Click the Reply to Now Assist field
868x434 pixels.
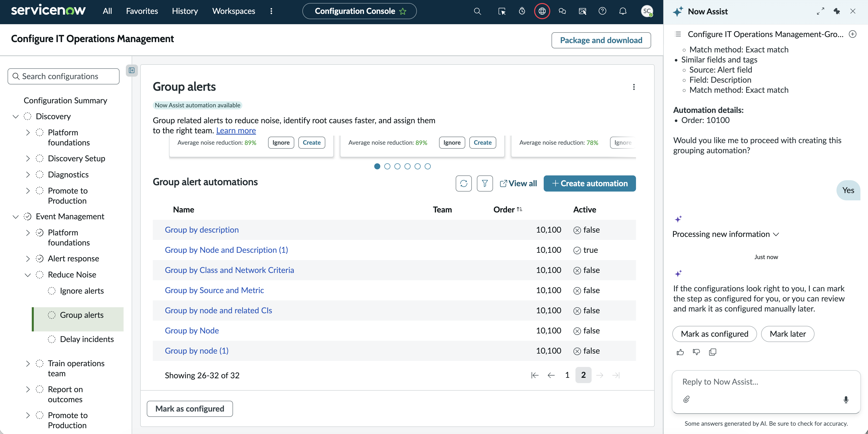[x=766, y=382]
